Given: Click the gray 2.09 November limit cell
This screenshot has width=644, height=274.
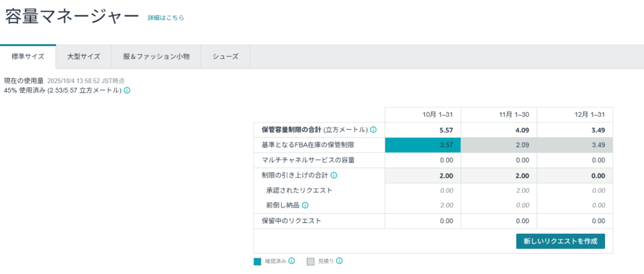Looking at the screenshot, I should [499, 145].
